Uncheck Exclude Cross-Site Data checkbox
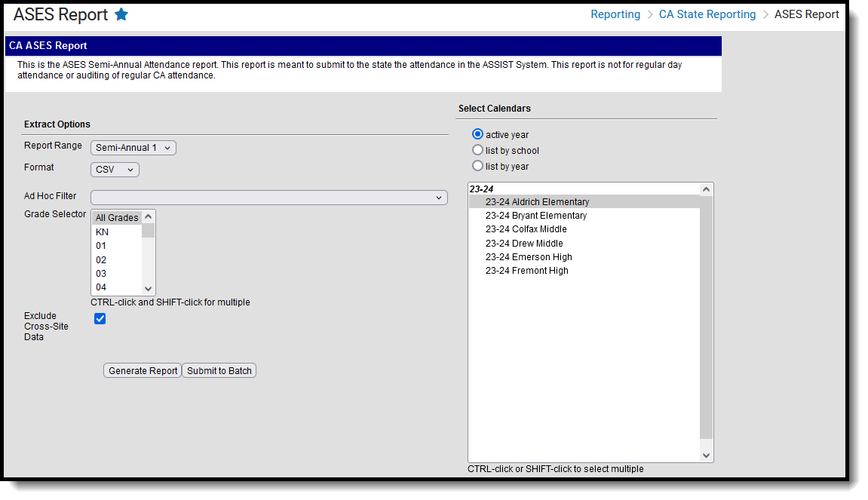Image resolution: width=868 pixels, height=500 pixels. click(x=100, y=319)
